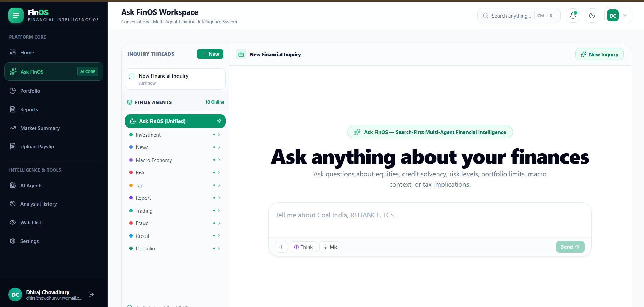Click the Watchlist eye icon

pyautogui.click(x=13, y=222)
